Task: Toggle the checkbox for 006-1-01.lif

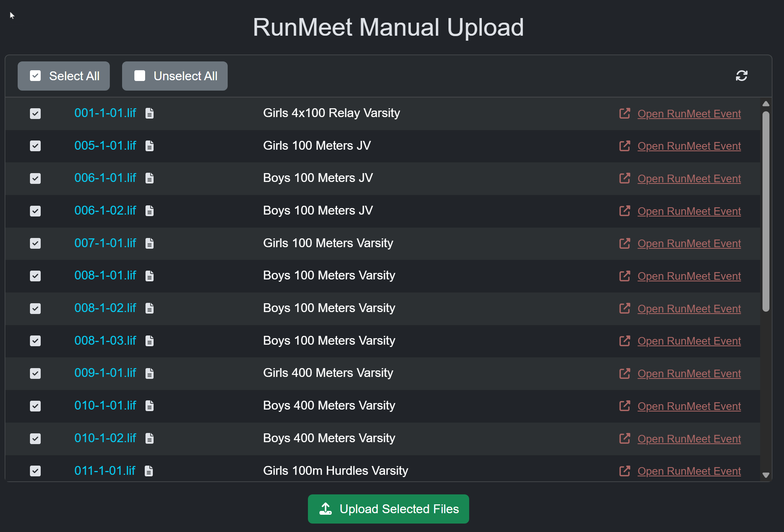Action: click(35, 178)
